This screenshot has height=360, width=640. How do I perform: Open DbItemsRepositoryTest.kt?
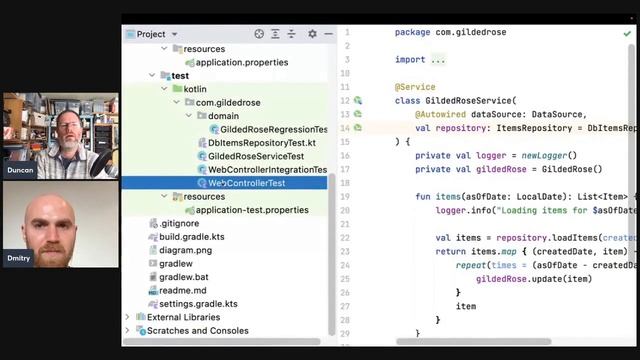click(x=262, y=143)
